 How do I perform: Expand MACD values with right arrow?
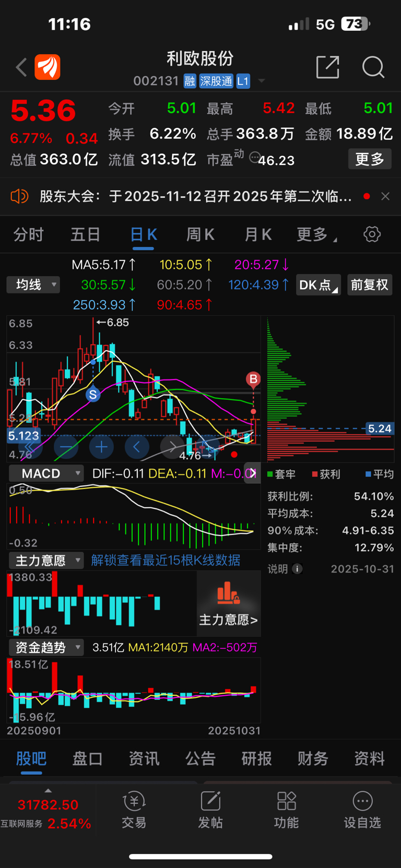[252, 473]
